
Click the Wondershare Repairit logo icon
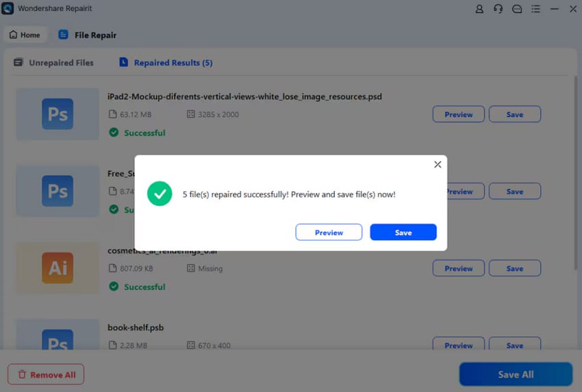click(x=8, y=8)
